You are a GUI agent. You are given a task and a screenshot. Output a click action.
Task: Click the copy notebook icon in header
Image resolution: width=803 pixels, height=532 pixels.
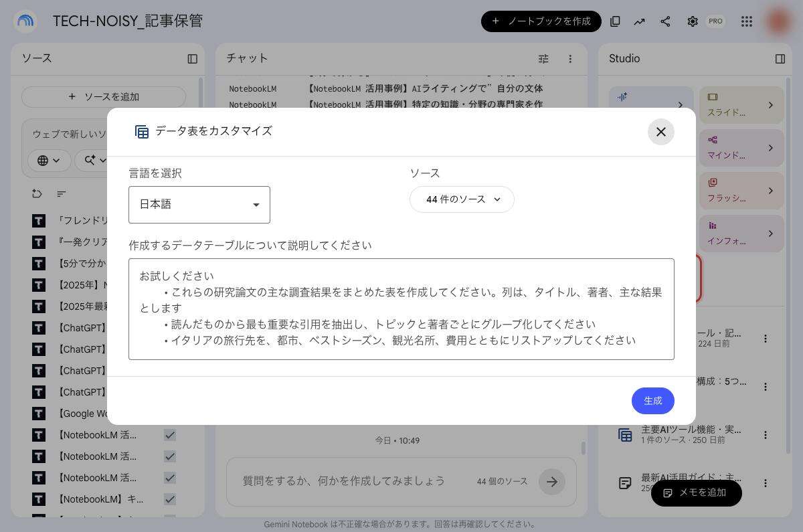pyautogui.click(x=615, y=21)
